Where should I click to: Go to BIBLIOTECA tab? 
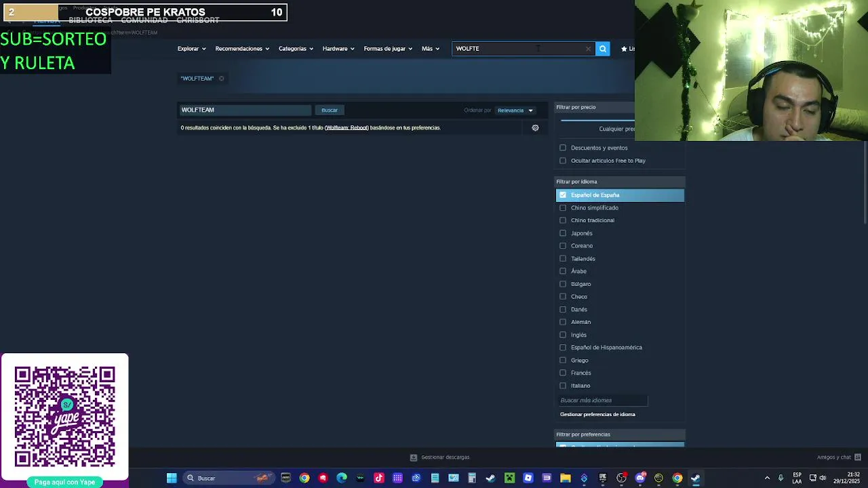point(90,20)
